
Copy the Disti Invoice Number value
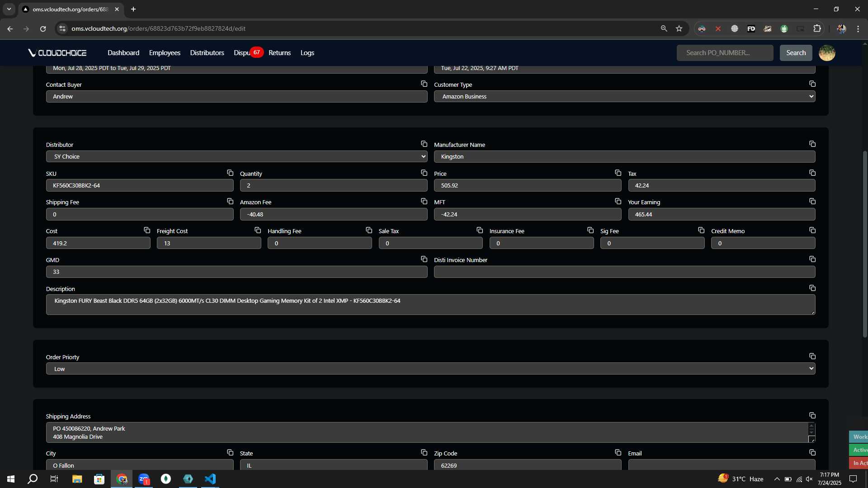[x=812, y=259]
